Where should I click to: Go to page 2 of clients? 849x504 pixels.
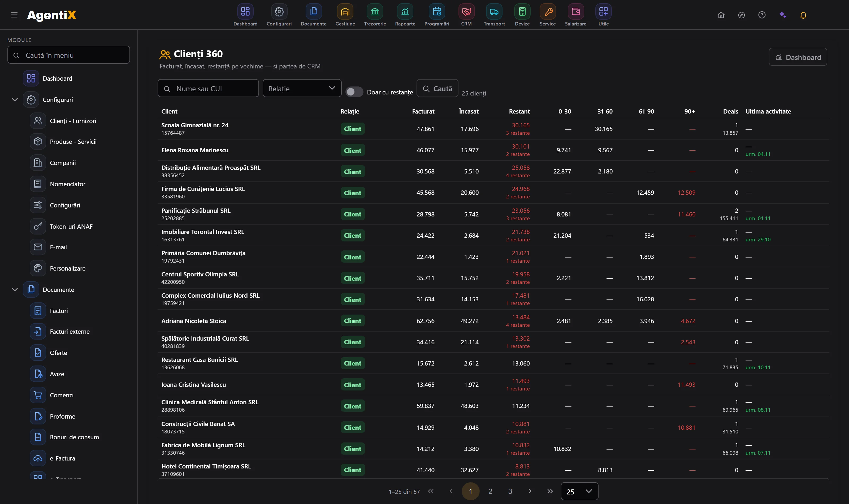(490, 492)
